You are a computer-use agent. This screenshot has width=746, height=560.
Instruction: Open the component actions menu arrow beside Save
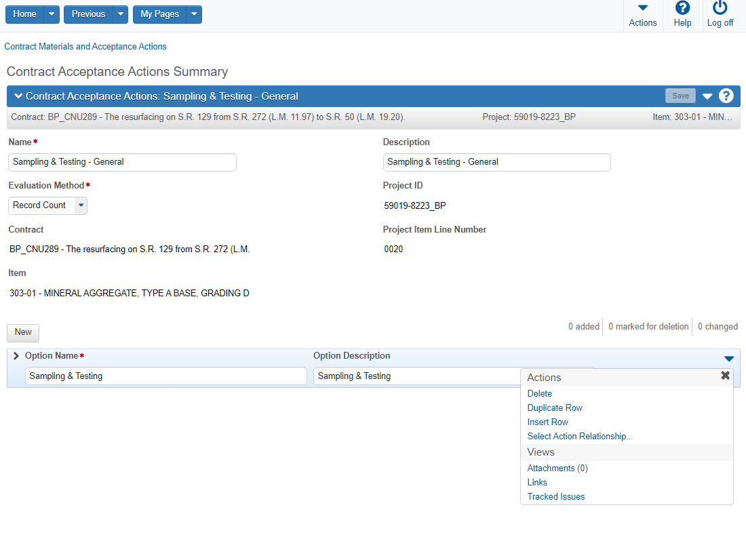[x=707, y=96]
